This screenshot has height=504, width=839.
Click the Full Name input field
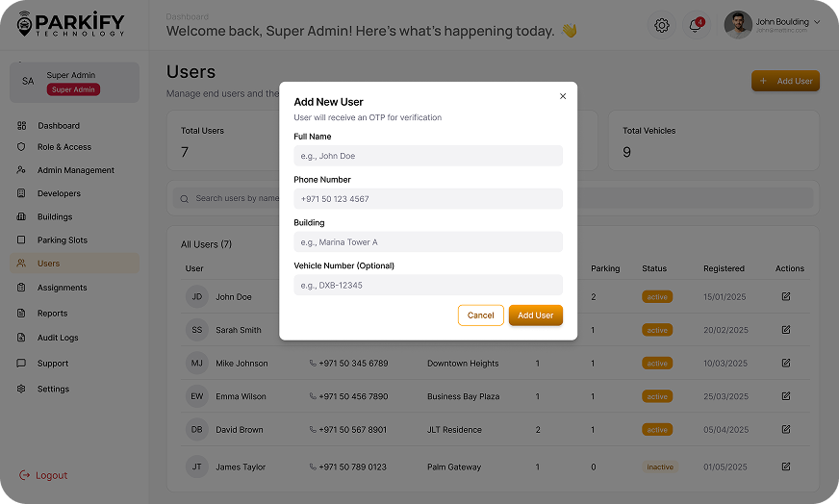428,156
